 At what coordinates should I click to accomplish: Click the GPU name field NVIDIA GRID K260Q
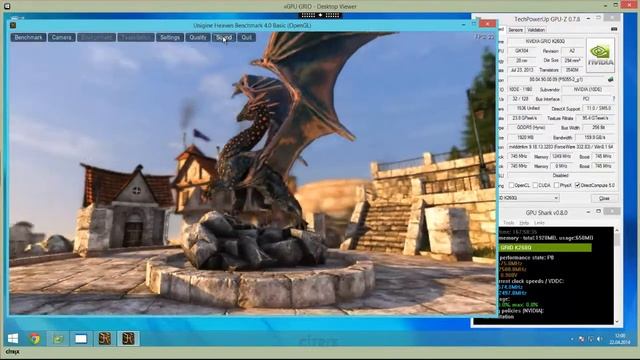[545, 41]
